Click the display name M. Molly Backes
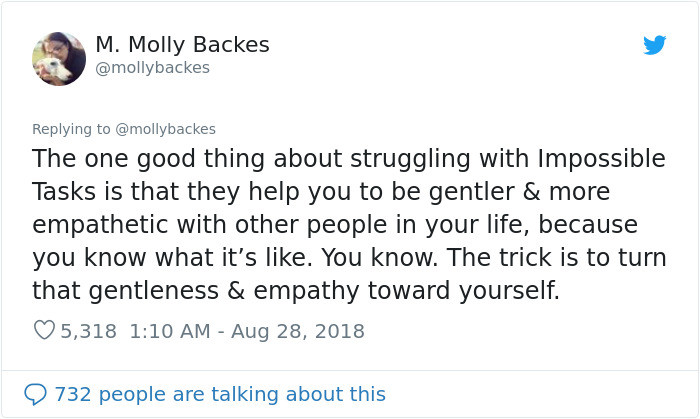Screen dimensions: 700x419 (182, 44)
